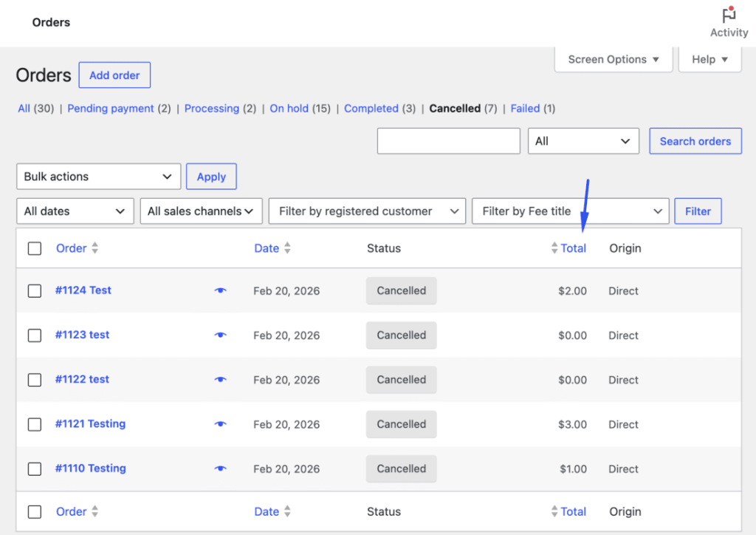
Task: Preview order #1123 test with eye icon
Action: pos(220,335)
